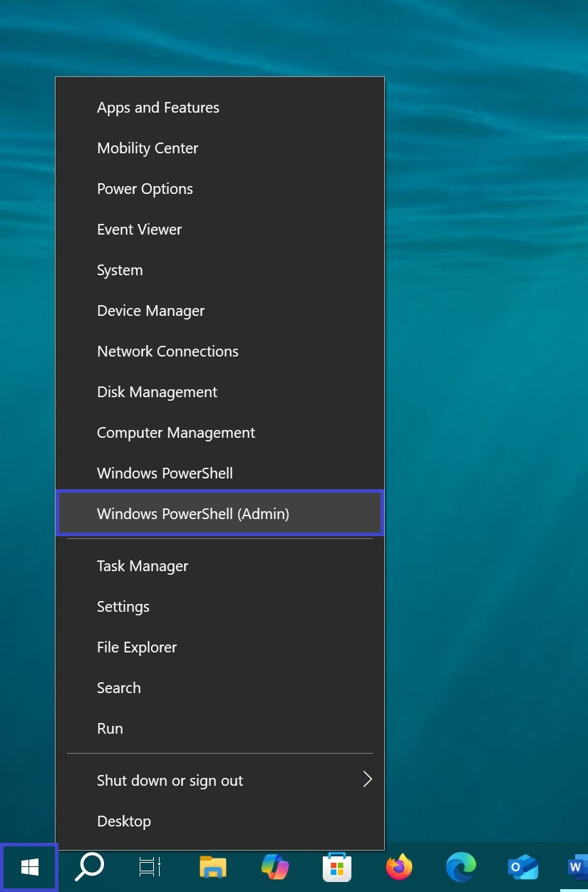588x892 pixels.
Task: Select Windows PowerShell (Admin) entry
Action: (220, 513)
